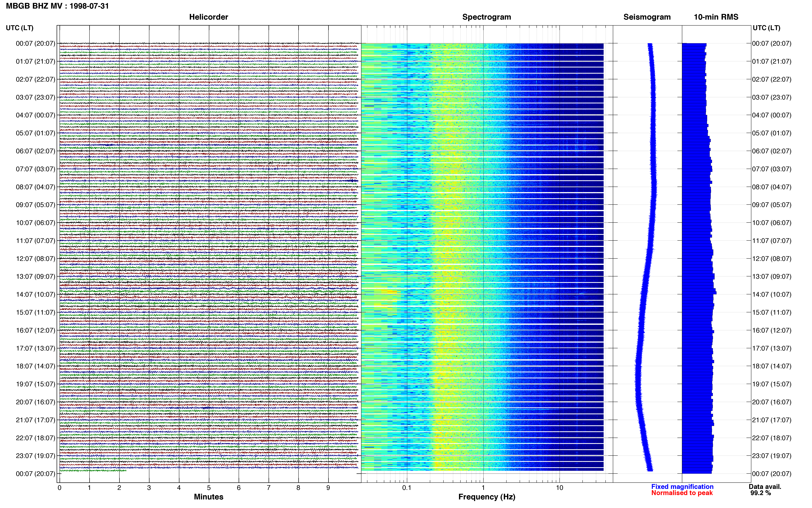Viewport: 812px width, 508px height.
Task: Click the 10-min RMS panel heading
Action: [x=716, y=17]
